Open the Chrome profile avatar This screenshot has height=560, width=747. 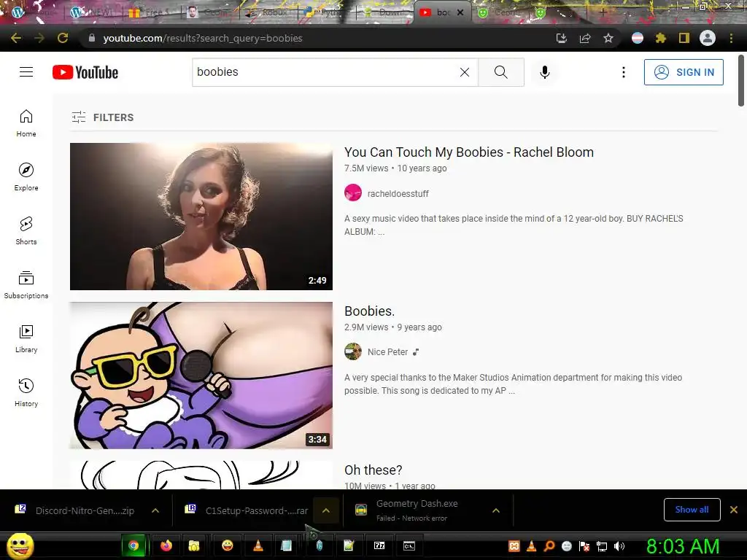point(708,38)
